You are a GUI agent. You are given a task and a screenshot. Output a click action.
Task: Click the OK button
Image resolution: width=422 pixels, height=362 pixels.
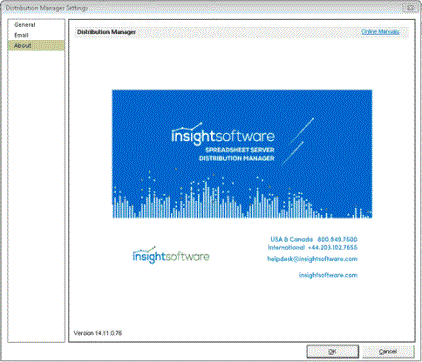point(332,351)
